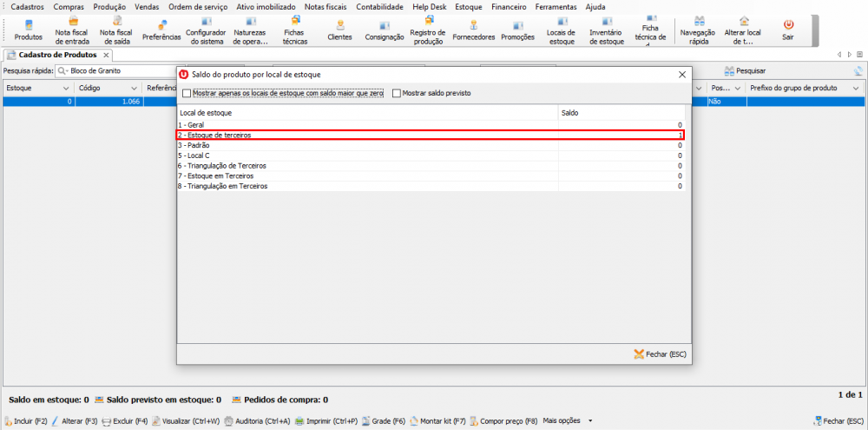Enable 'Mostrar apenas os locais com saldo maior que zero'
This screenshot has width=868, height=430.
187,93
